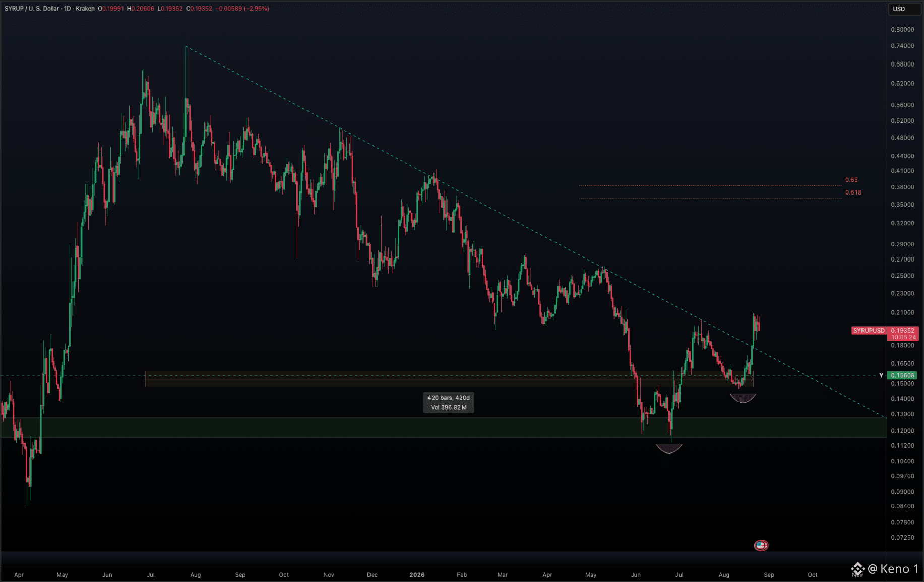The width and height of the screenshot is (924, 582).
Task: Click the Dec label on the time axis
Action: [372, 575]
